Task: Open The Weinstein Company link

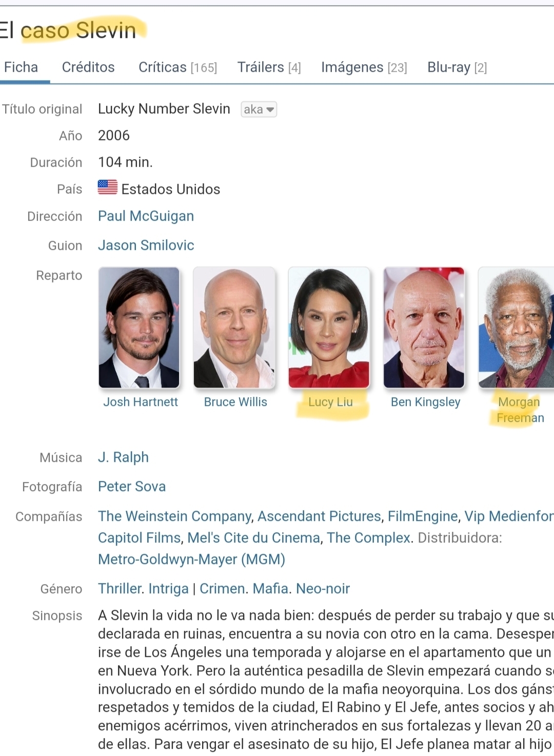Action: 174,516
